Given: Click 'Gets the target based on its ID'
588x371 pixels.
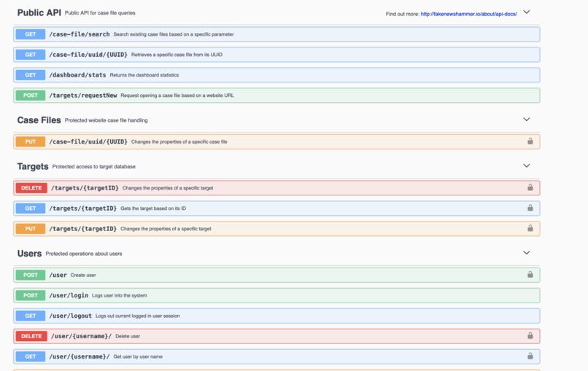Looking at the screenshot, I should click(153, 208).
